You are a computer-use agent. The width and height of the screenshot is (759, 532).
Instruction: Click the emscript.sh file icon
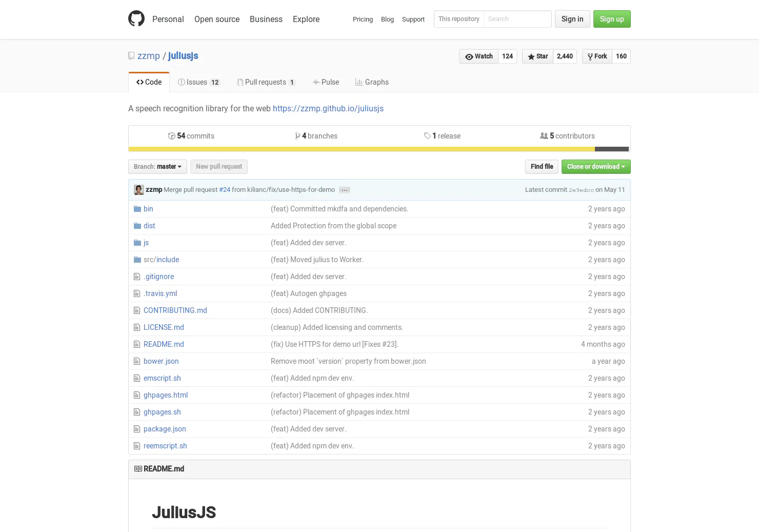click(x=137, y=378)
